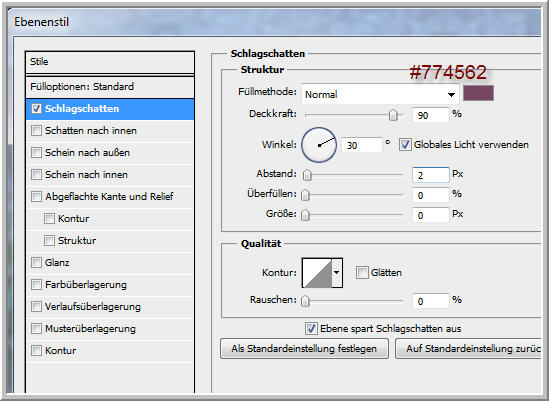This screenshot has height=401, width=549.
Task: Select the Stile list header
Action: coord(110,62)
